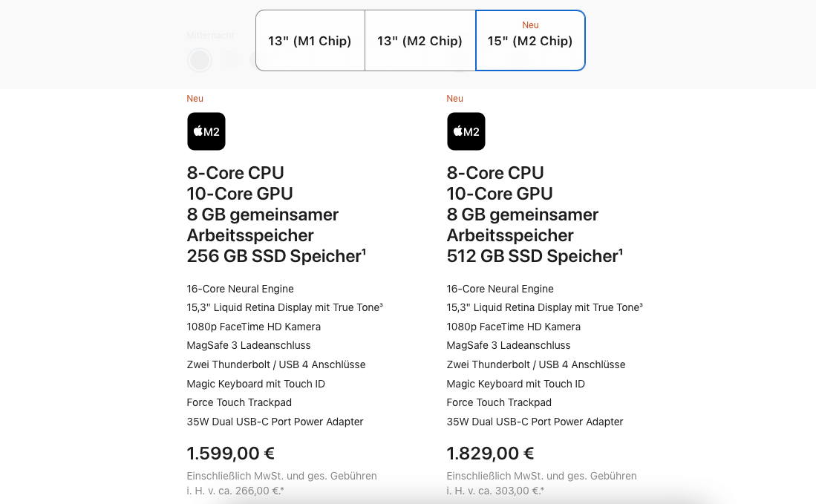816x504 pixels.
Task: Click the M2 chip badge above 512 GB model
Action: pos(466,131)
